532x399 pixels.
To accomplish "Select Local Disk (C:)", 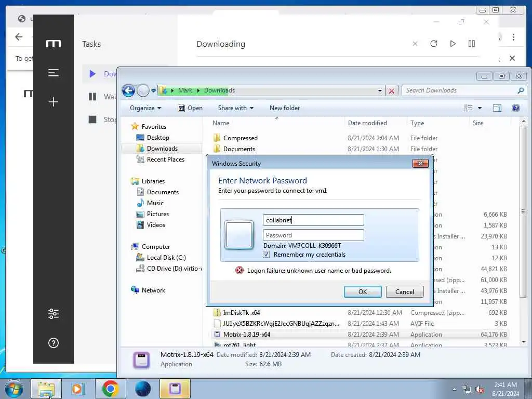I will pyautogui.click(x=166, y=258).
